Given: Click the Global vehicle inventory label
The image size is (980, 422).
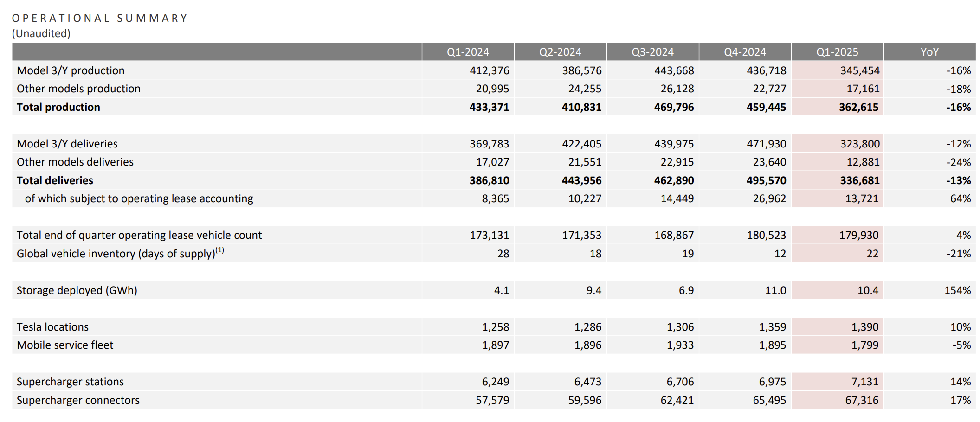Looking at the screenshot, I should pos(120,253).
